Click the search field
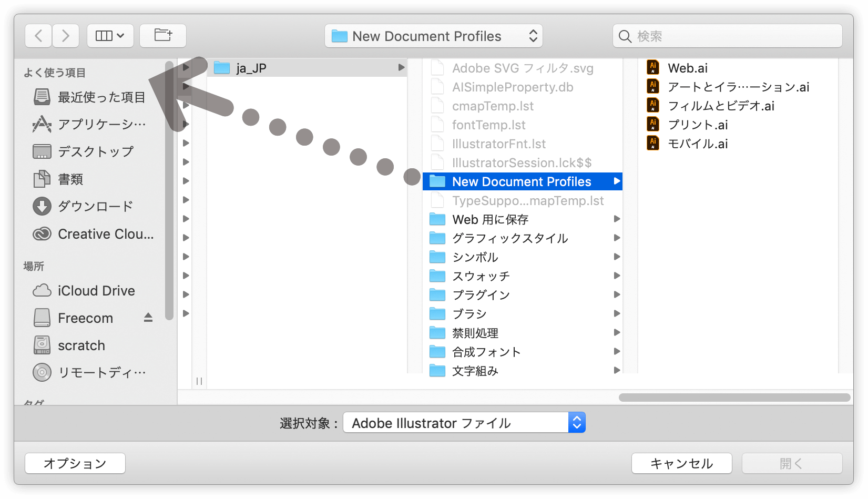 point(728,36)
